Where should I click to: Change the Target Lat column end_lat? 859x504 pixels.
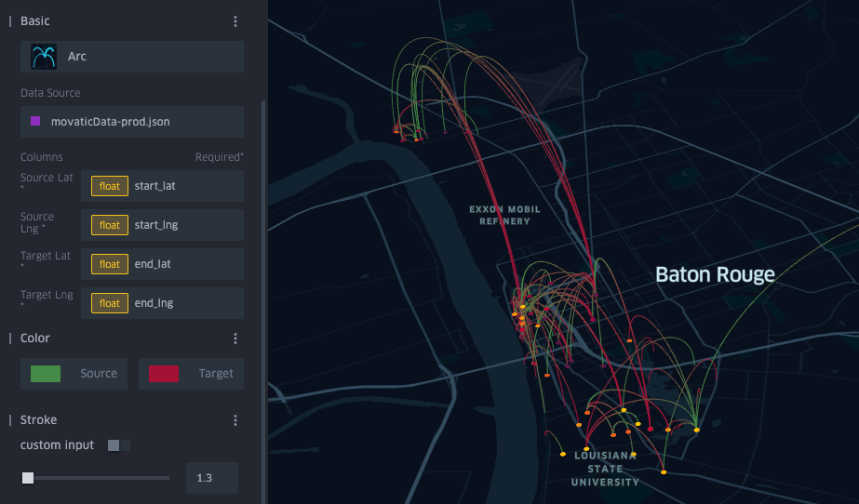(x=162, y=264)
